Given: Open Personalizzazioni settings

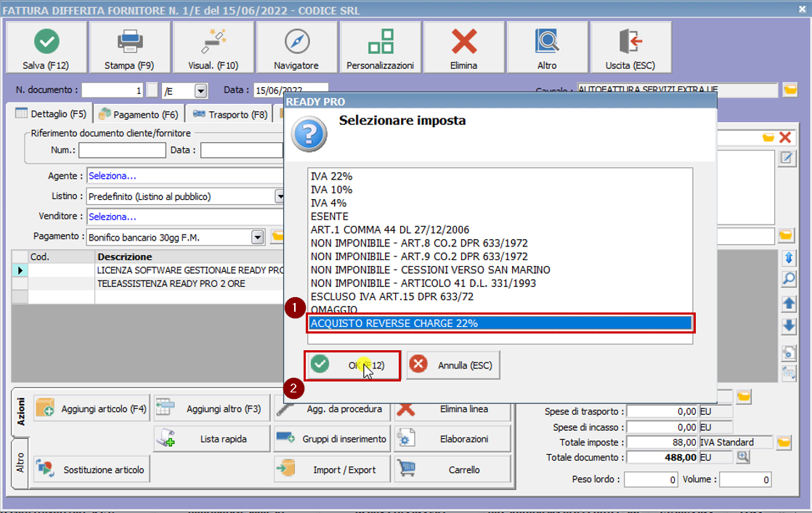Looking at the screenshot, I should pos(380,47).
